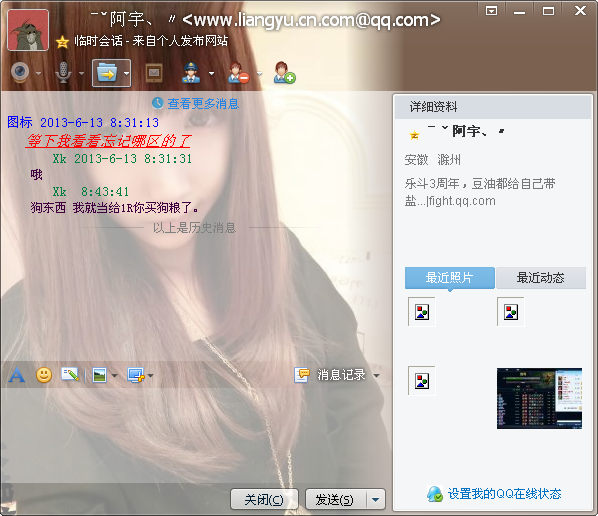Open 消息记录 message history
598x516 pixels.
coord(330,375)
